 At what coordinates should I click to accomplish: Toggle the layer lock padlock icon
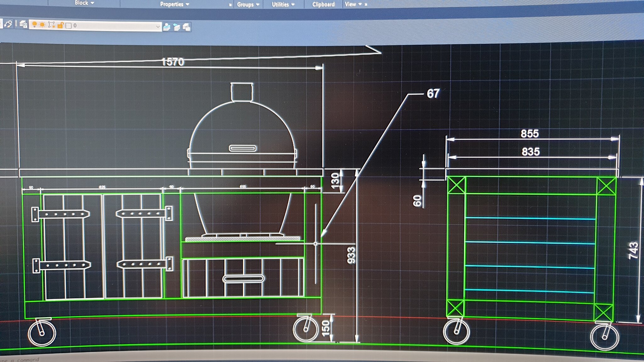click(60, 25)
